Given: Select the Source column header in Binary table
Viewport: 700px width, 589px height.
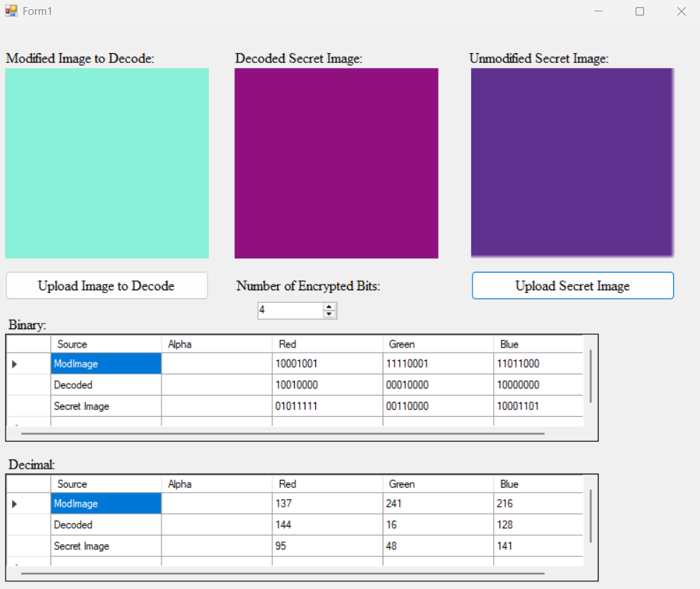Looking at the screenshot, I should (x=106, y=344).
